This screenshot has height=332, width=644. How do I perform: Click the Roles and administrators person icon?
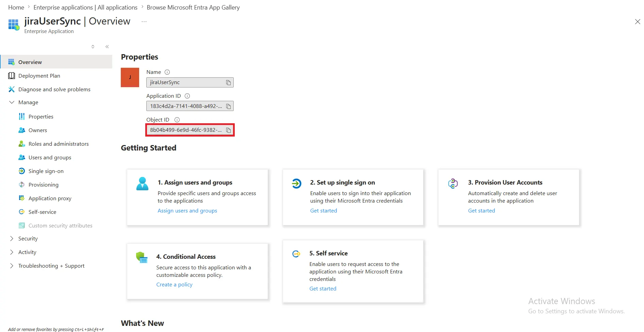pyautogui.click(x=22, y=144)
